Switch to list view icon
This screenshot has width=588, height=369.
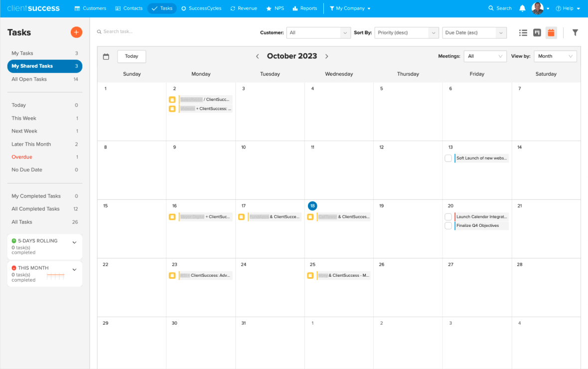click(x=523, y=32)
